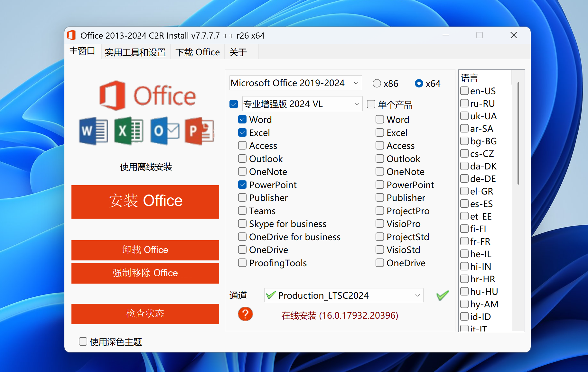Check the ProjectPro checkbox

(x=380, y=211)
